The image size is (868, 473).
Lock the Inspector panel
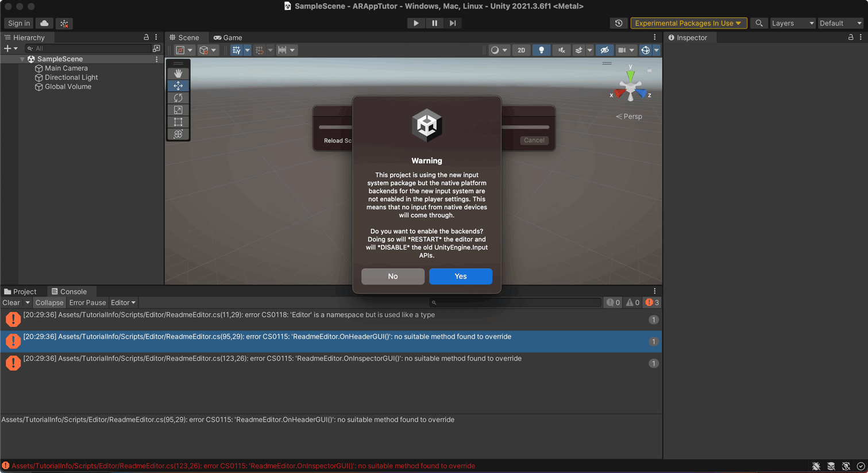(851, 37)
